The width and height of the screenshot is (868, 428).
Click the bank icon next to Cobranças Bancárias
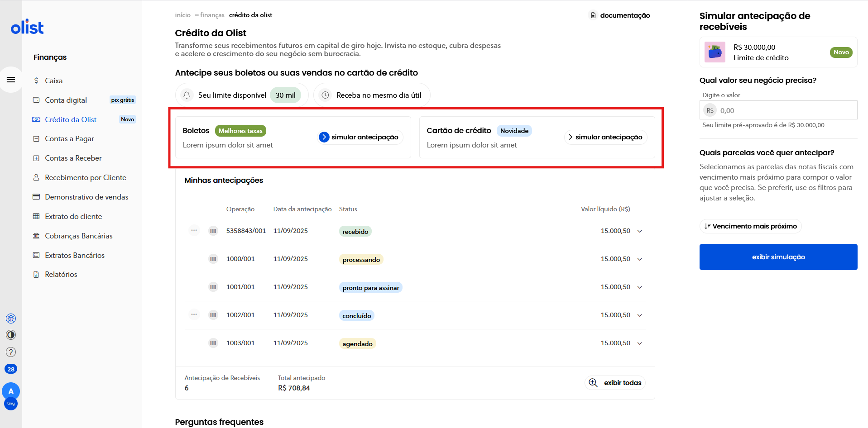[x=36, y=236]
